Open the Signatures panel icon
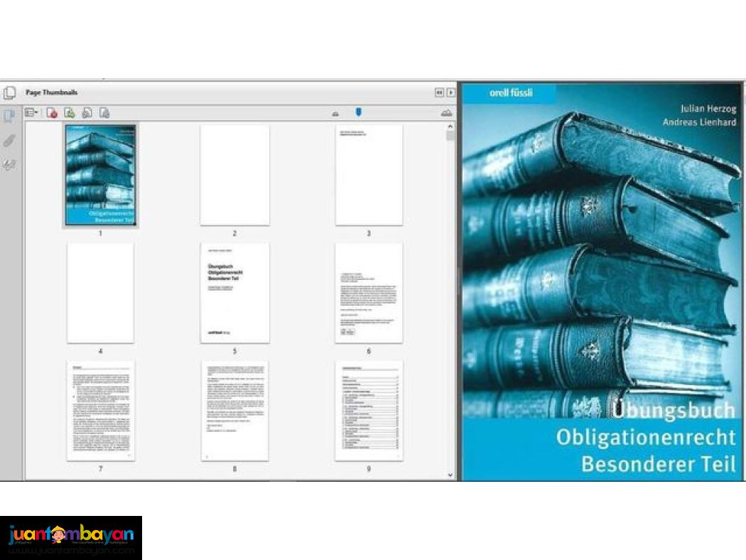The image size is (746, 560). 9,165
